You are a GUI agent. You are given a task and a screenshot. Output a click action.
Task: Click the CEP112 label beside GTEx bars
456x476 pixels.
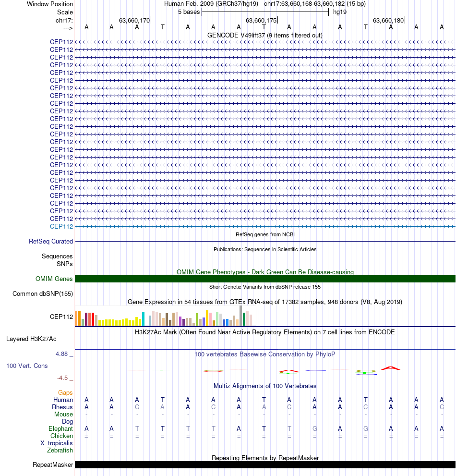(61, 317)
